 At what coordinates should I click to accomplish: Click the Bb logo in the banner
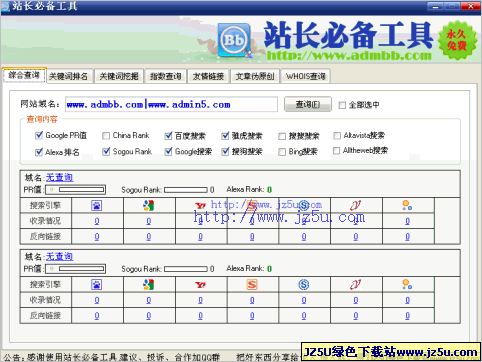(234, 40)
